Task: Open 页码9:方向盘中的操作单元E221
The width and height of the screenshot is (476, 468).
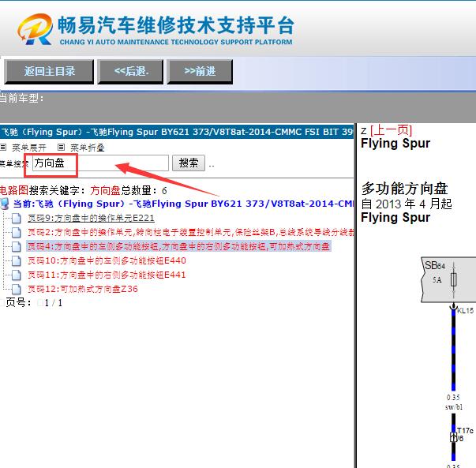Action: 91,219
